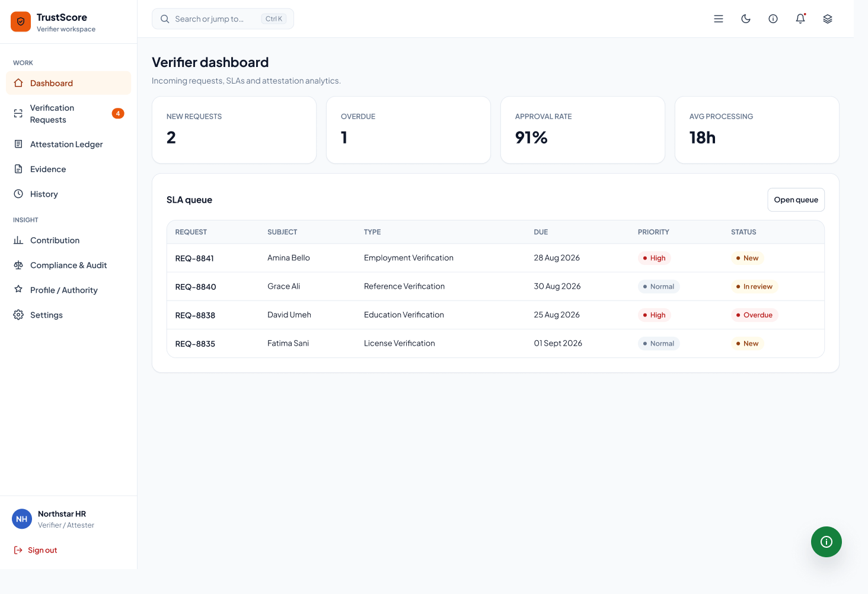Select request REQ-8841
868x594 pixels.
point(194,258)
